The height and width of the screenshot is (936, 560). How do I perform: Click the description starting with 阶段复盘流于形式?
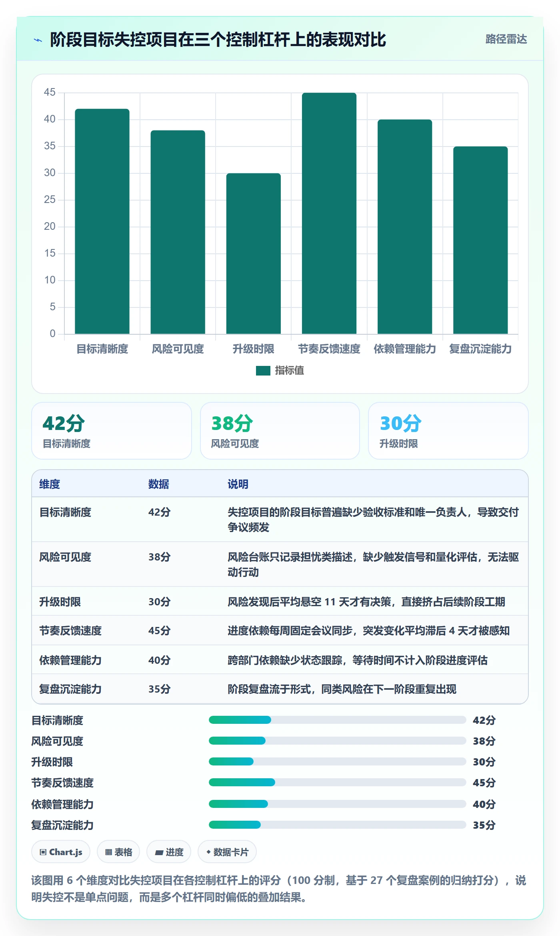pyautogui.click(x=342, y=689)
